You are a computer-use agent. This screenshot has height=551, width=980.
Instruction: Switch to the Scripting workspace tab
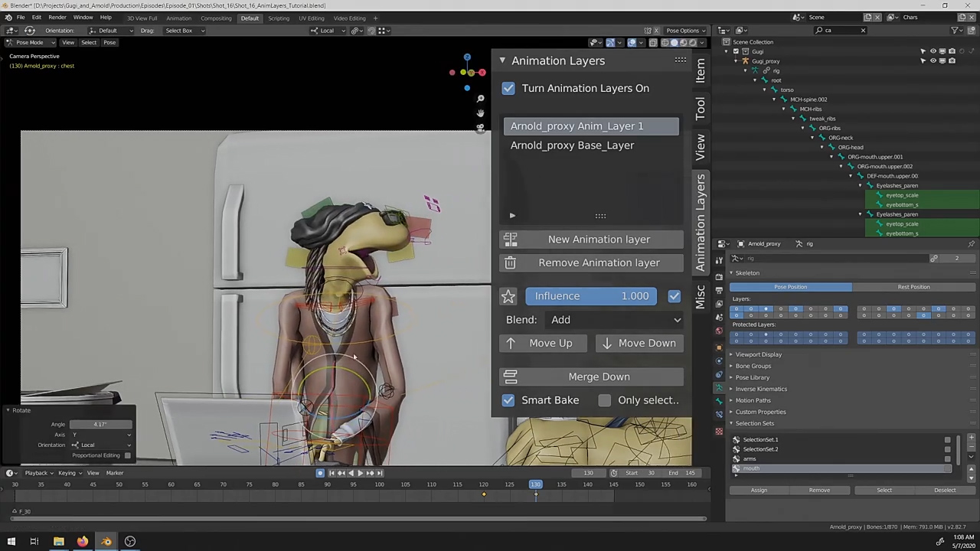[278, 18]
